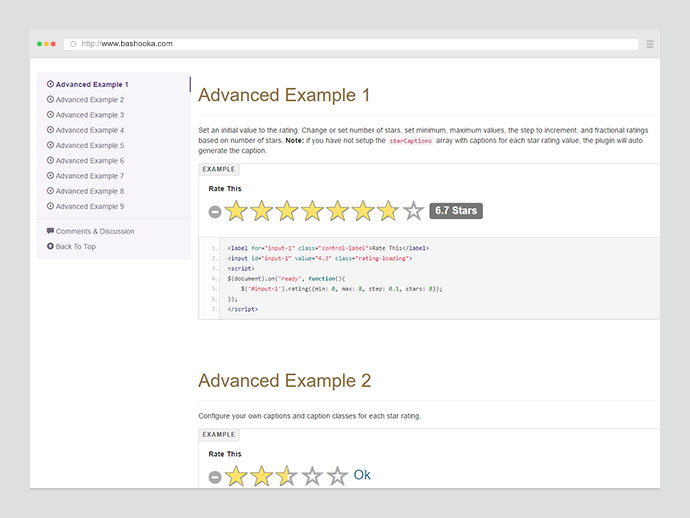Select empty fourth star in Example 2

click(x=312, y=476)
